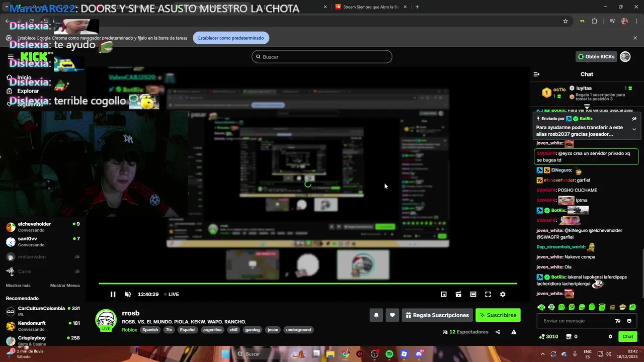Collapse the chat panel

pos(536,74)
